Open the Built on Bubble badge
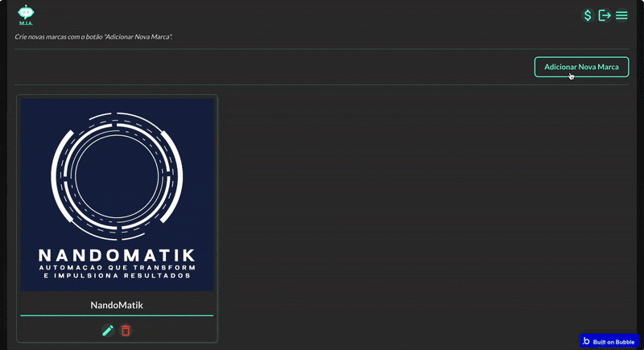This screenshot has height=350, width=644. (x=609, y=341)
